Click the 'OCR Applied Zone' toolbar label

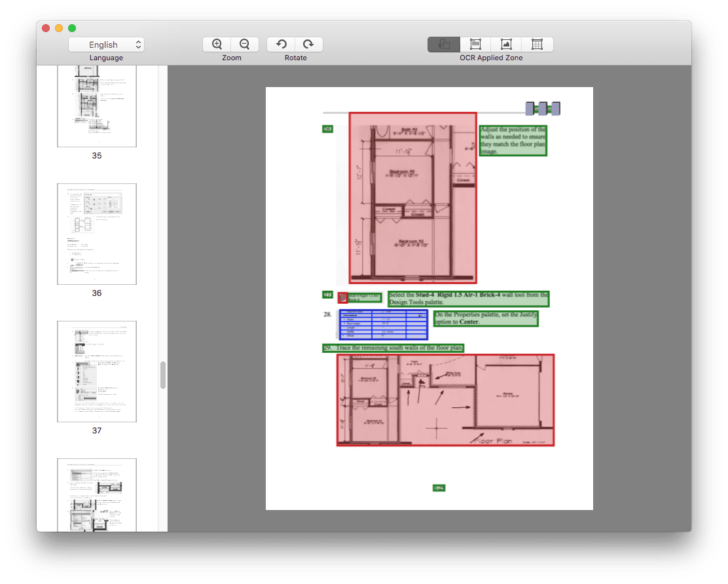[x=491, y=58]
